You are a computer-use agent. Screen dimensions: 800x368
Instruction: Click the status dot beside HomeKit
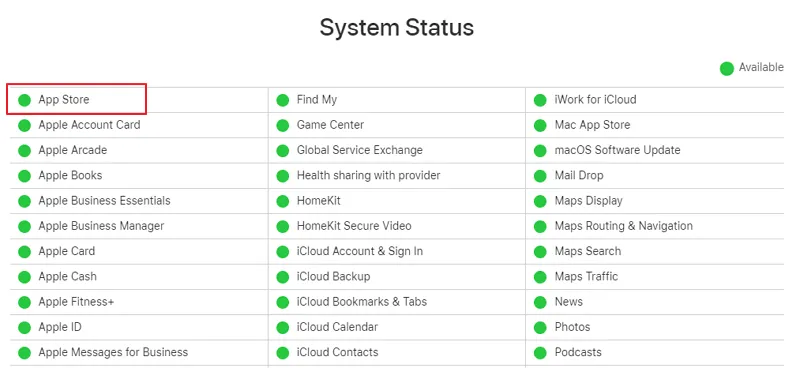pyautogui.click(x=283, y=201)
